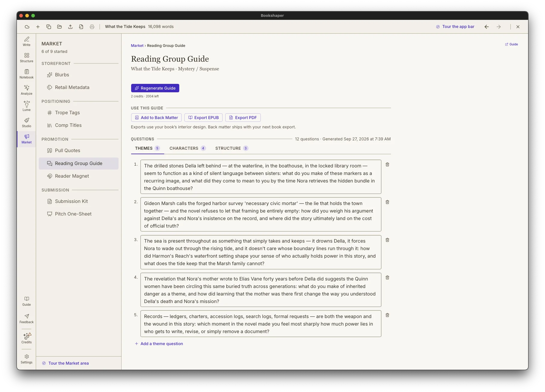Image resolution: width=545 pixels, height=392 pixels.
Task: Open Pitch One-Sheet in sidebar
Action: (79, 214)
